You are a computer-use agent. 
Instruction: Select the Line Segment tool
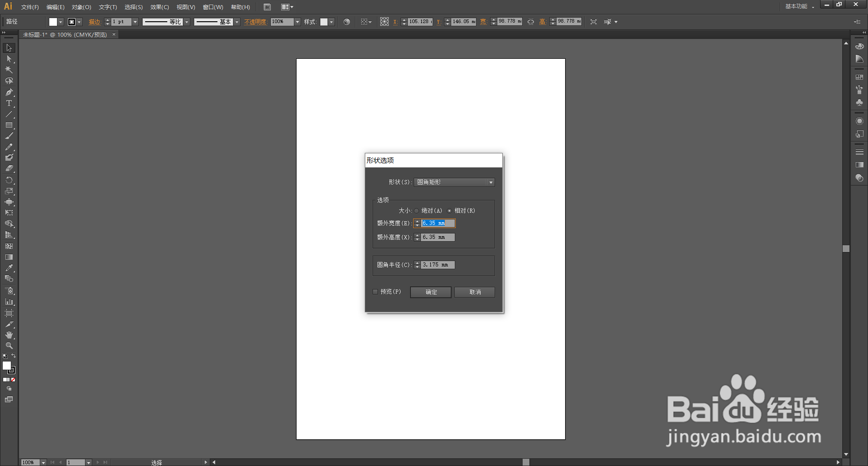(9, 114)
